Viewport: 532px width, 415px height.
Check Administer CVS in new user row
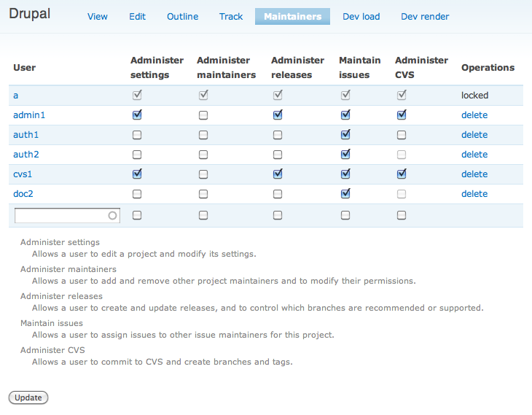[x=402, y=215]
